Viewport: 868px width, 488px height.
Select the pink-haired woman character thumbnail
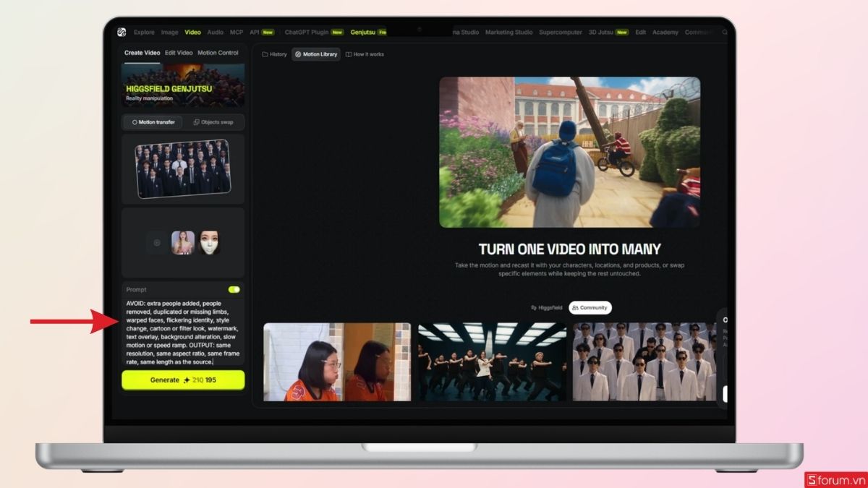(183, 243)
